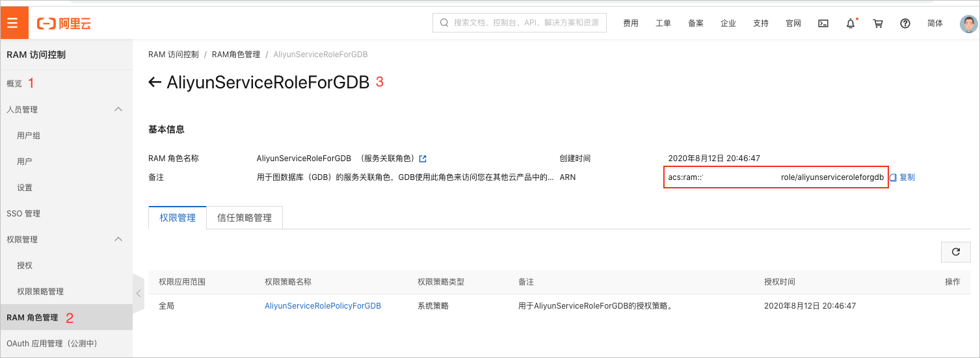Click the 权限应用范围 column header
This screenshot has width=980, height=358.
coord(182,282)
